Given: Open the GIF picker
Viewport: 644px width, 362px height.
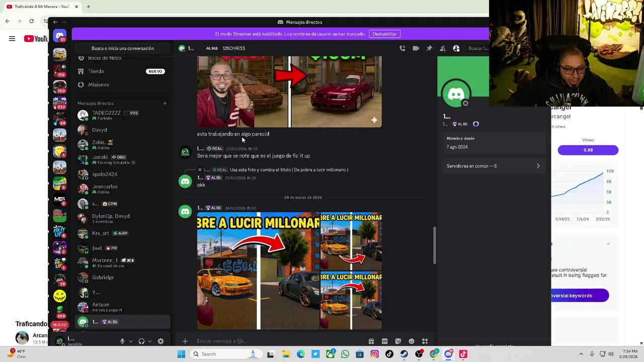Looking at the screenshot, I should click(x=384, y=341).
